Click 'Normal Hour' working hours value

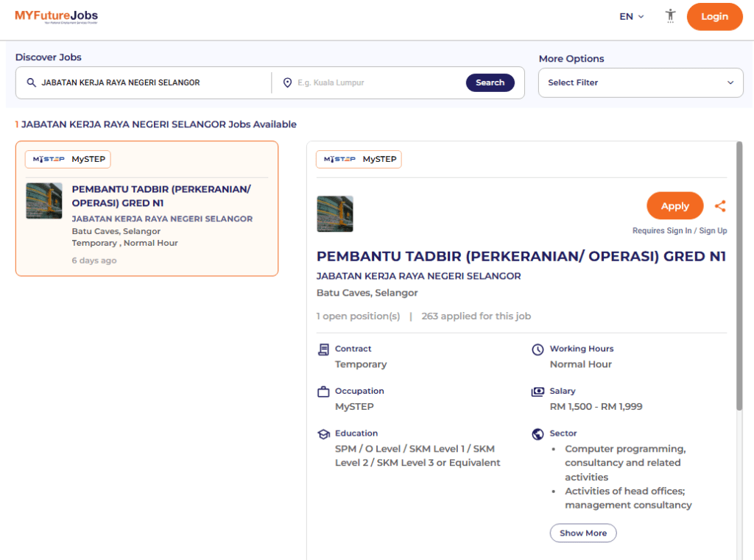pos(580,364)
